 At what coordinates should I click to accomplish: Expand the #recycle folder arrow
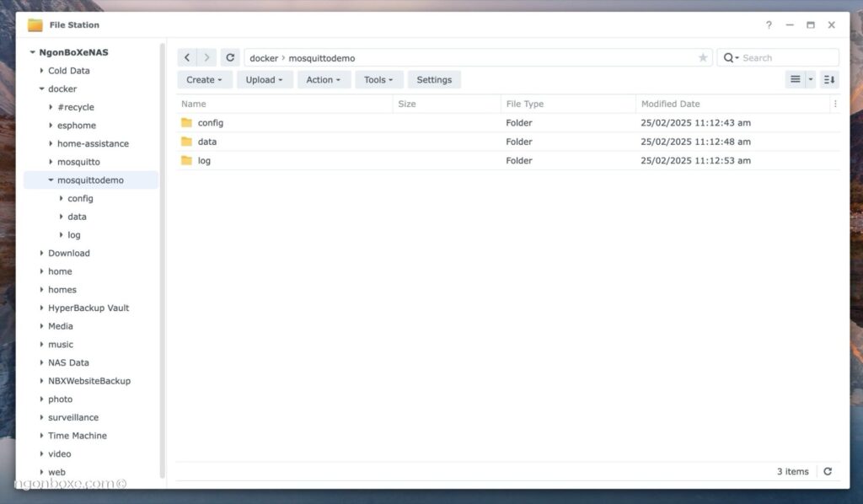(x=51, y=107)
